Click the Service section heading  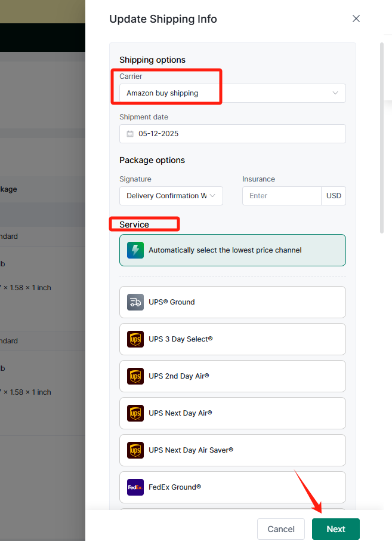134,225
